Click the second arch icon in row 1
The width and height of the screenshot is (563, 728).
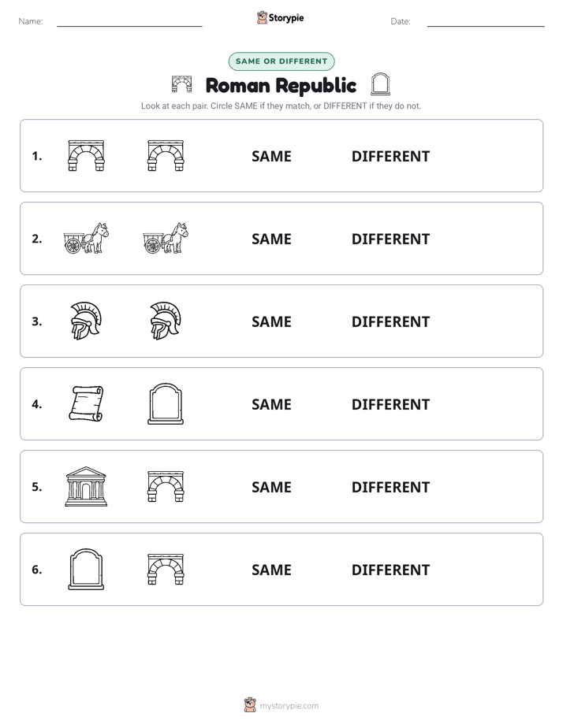166,155
